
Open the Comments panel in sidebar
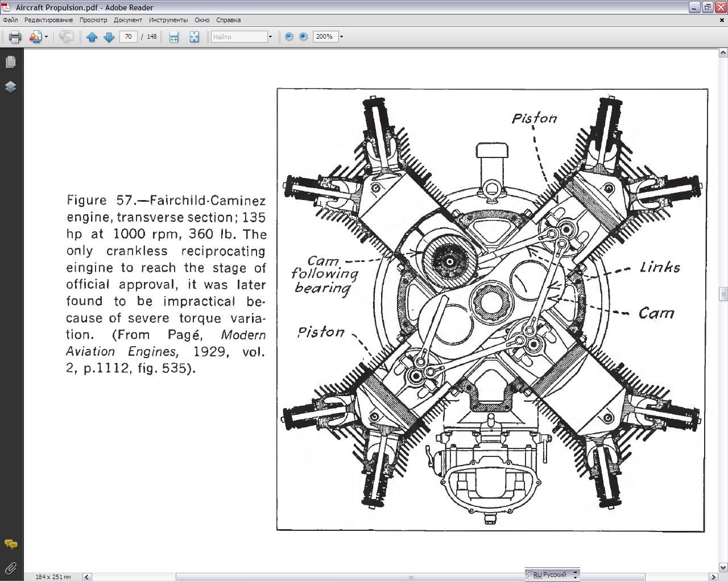(x=11, y=544)
